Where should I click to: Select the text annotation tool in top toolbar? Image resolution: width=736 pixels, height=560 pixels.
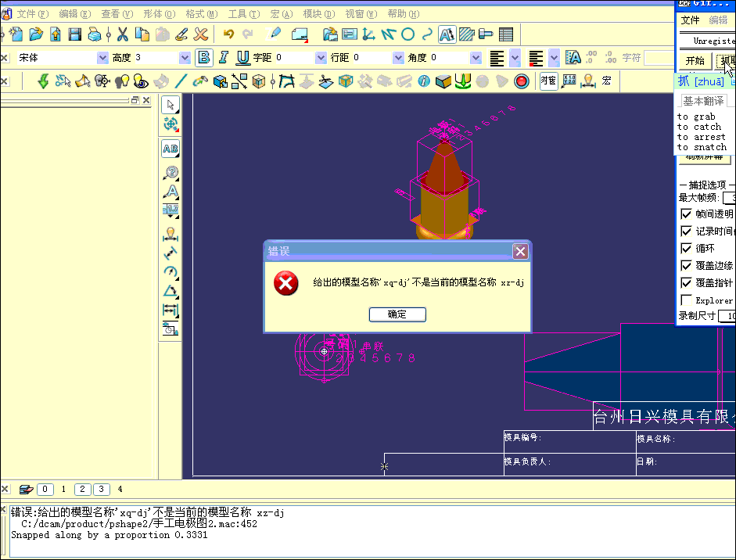[447, 34]
